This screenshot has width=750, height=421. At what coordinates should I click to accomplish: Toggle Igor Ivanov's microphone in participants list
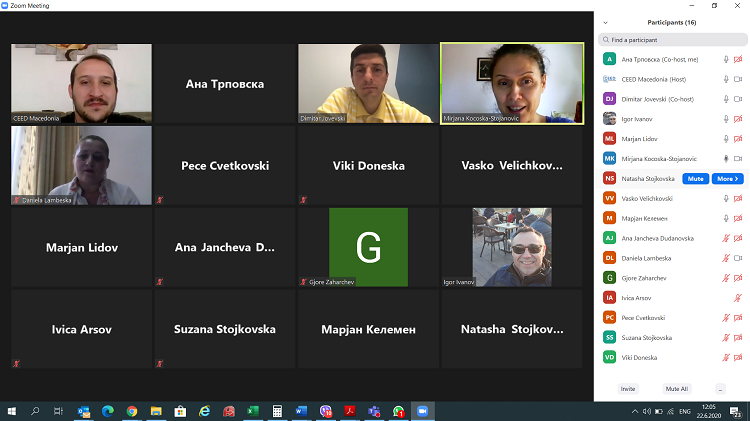[727, 119]
